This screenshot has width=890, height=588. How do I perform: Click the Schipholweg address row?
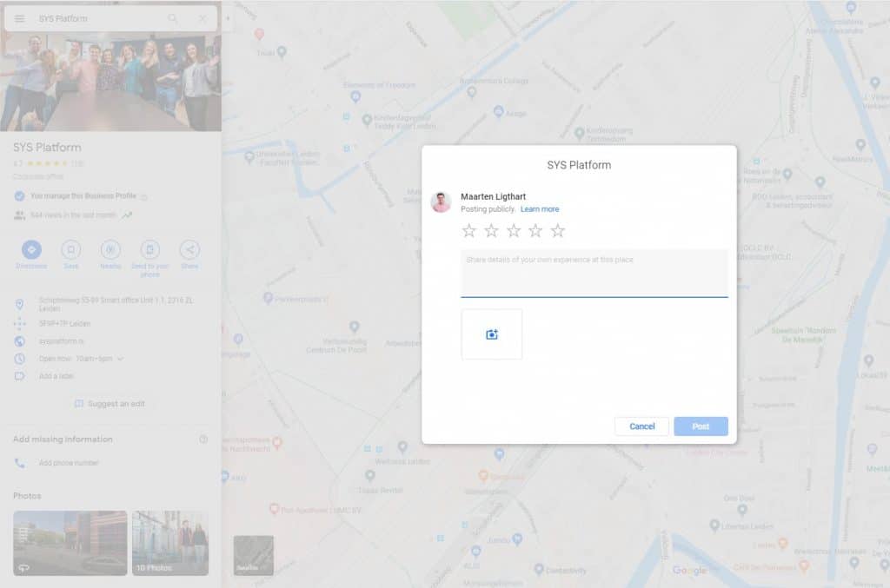pyautogui.click(x=110, y=304)
